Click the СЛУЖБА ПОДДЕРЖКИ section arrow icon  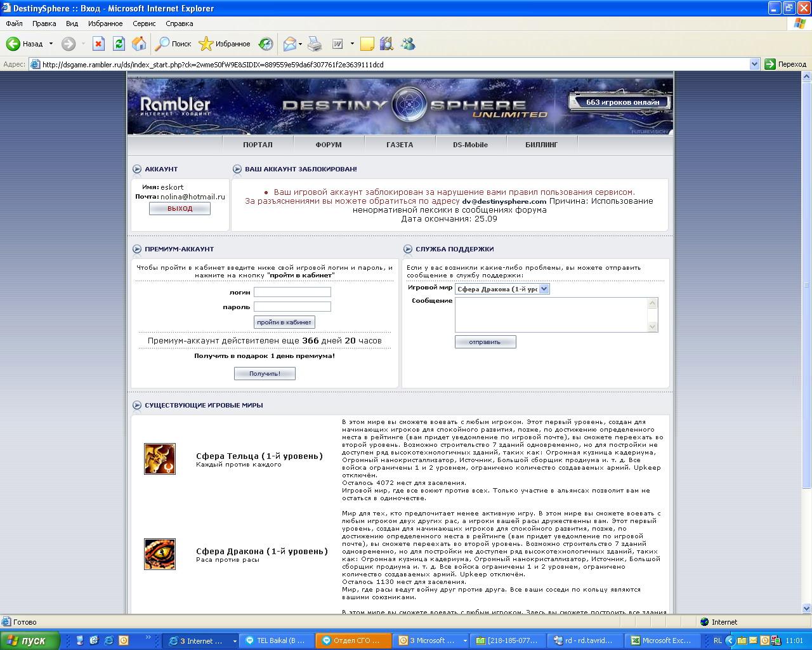pos(408,249)
